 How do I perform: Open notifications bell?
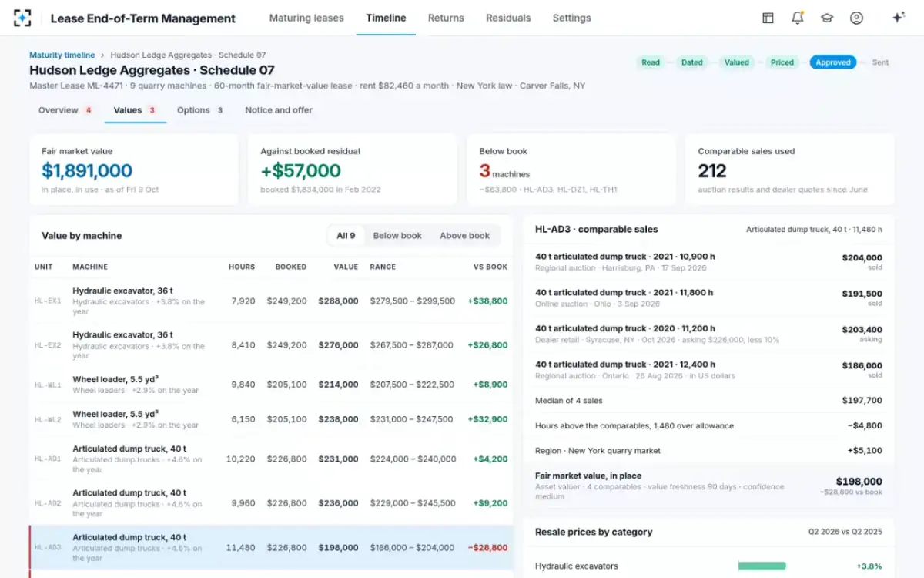click(x=797, y=18)
